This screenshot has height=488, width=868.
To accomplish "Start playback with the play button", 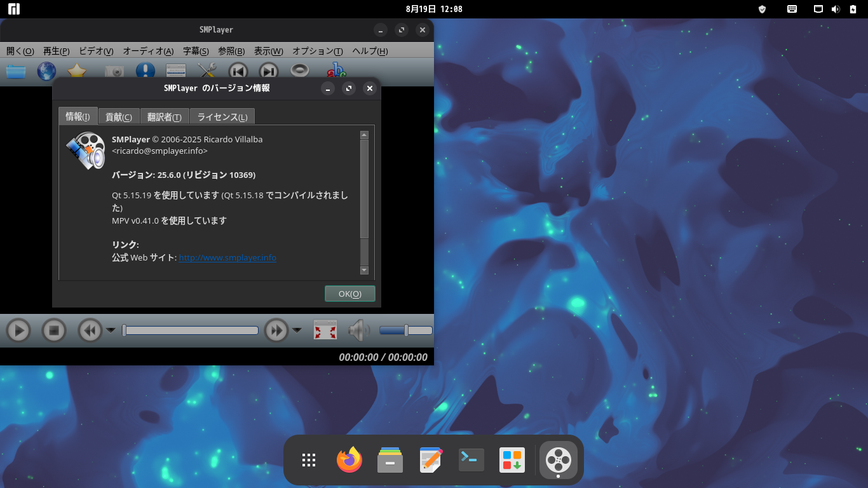I will (x=18, y=330).
